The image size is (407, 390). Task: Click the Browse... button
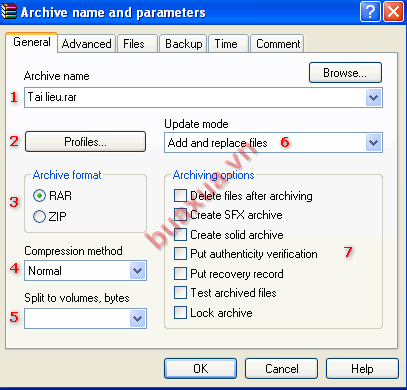coord(345,73)
